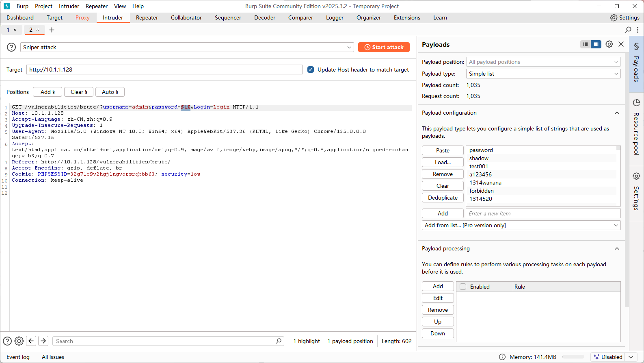
Task: Select payload item 'shadow'
Action: (x=479, y=158)
